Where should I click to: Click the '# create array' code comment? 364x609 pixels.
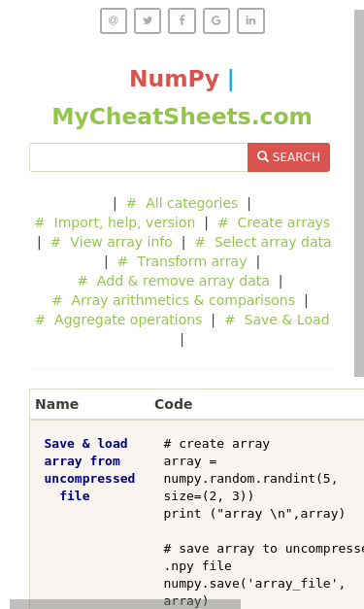tap(216, 444)
